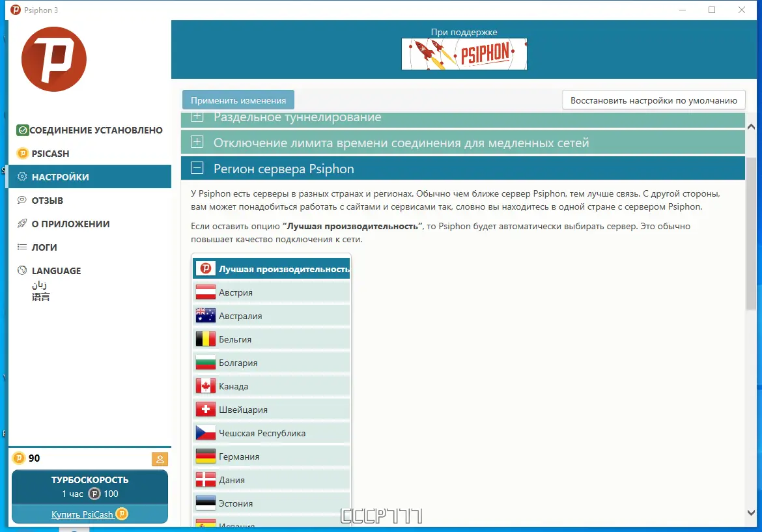762x532 pixels.
Task: Choose Германия as server region
Action: (272, 456)
